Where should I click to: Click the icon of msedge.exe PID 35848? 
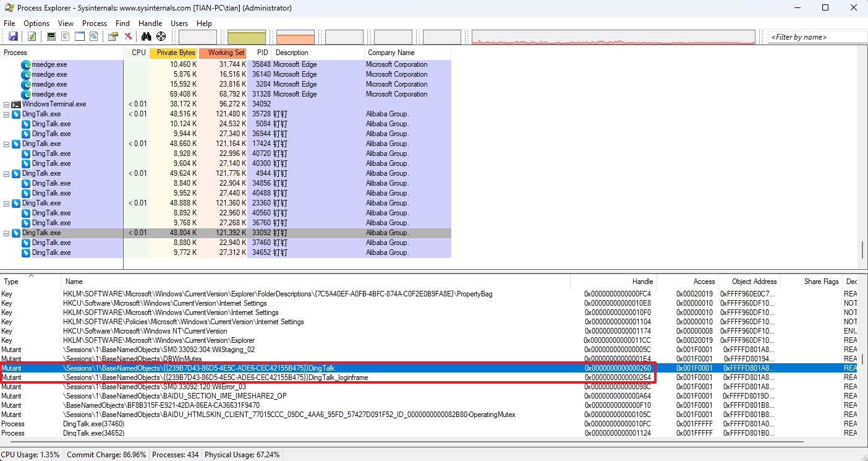[x=26, y=64]
